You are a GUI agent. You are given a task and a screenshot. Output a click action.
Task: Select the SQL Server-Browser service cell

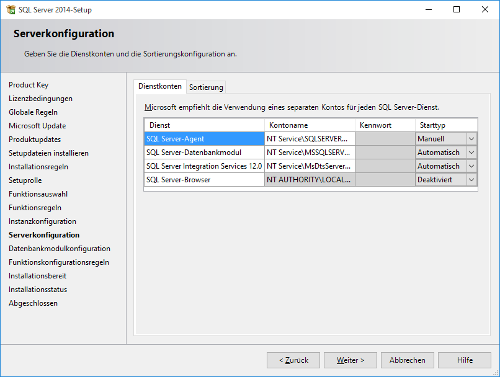click(x=204, y=180)
